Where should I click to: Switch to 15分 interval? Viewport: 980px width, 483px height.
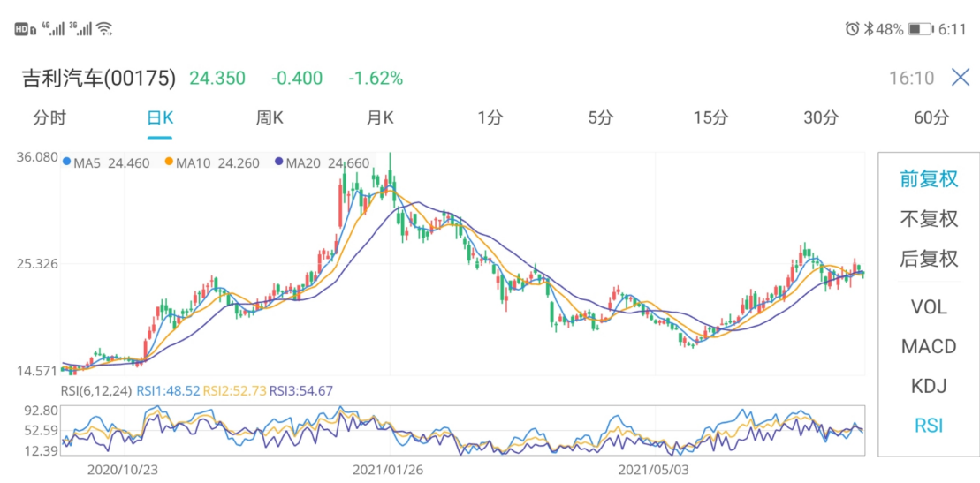pyautogui.click(x=710, y=117)
